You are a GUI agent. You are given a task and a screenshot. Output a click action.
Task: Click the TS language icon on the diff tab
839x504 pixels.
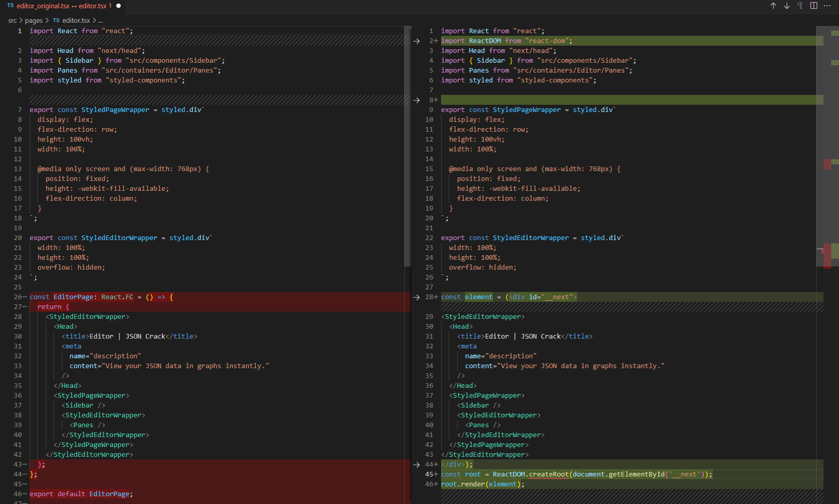(x=10, y=7)
